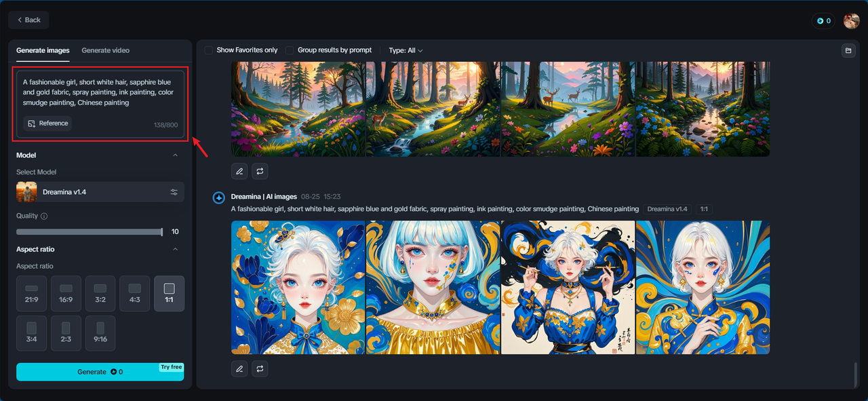The width and height of the screenshot is (868, 401).
Task: Add a Reference image
Action: (47, 123)
